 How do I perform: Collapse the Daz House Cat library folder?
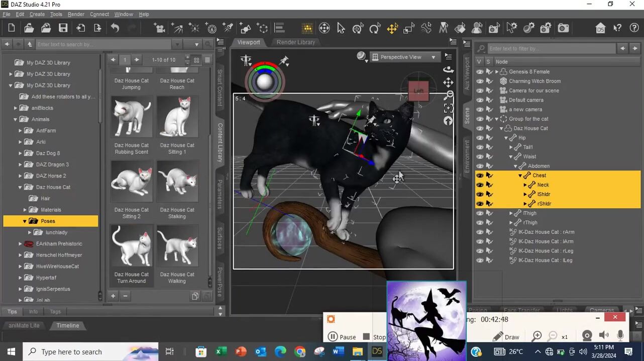pos(21,187)
